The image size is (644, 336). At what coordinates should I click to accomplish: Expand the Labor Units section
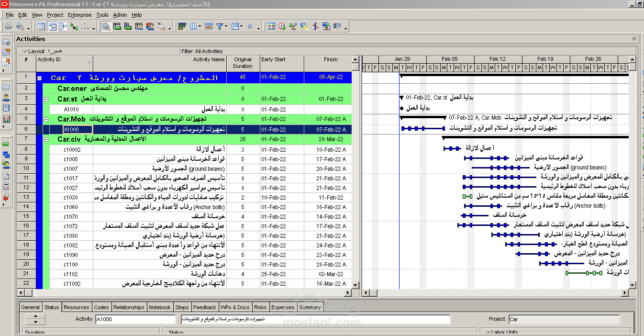tap(488, 332)
